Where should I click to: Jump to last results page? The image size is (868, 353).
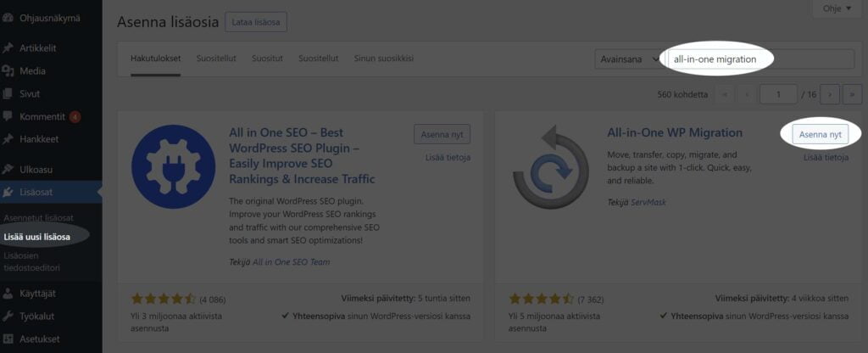(853, 94)
